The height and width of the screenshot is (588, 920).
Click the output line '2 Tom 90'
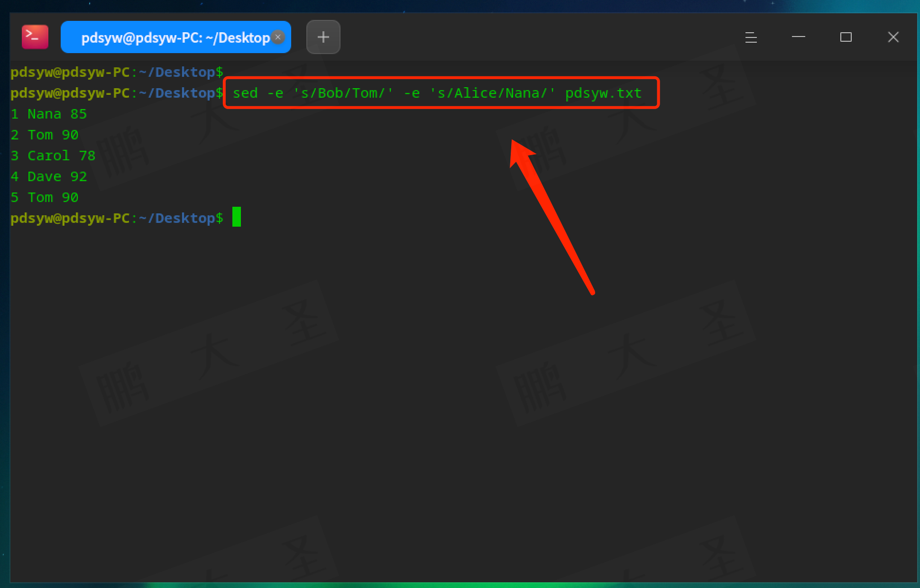[45, 135]
